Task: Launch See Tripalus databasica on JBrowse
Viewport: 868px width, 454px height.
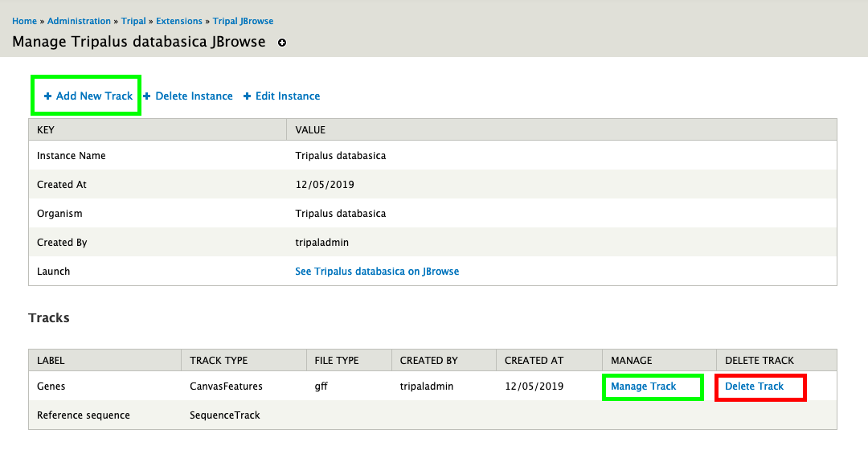Action: click(x=377, y=272)
